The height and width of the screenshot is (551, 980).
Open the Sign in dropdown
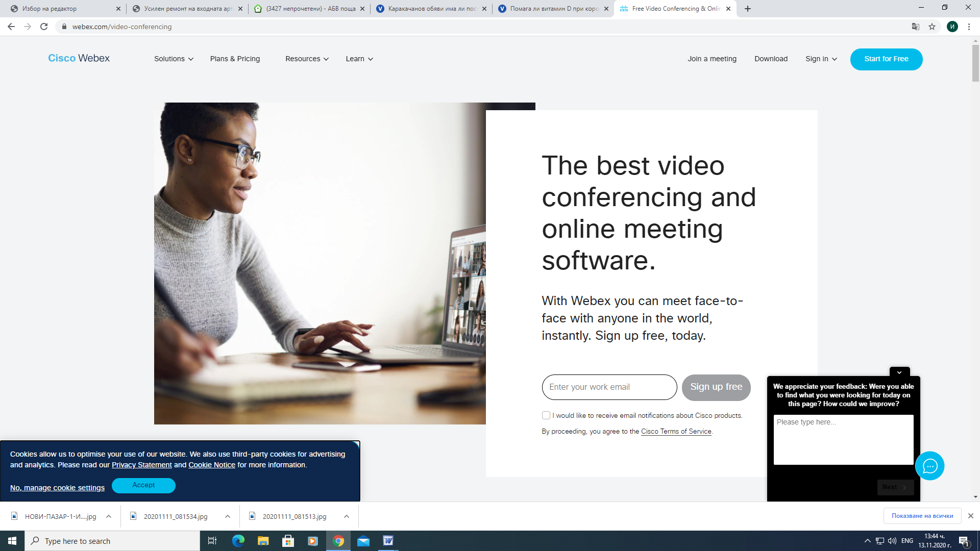821,59
